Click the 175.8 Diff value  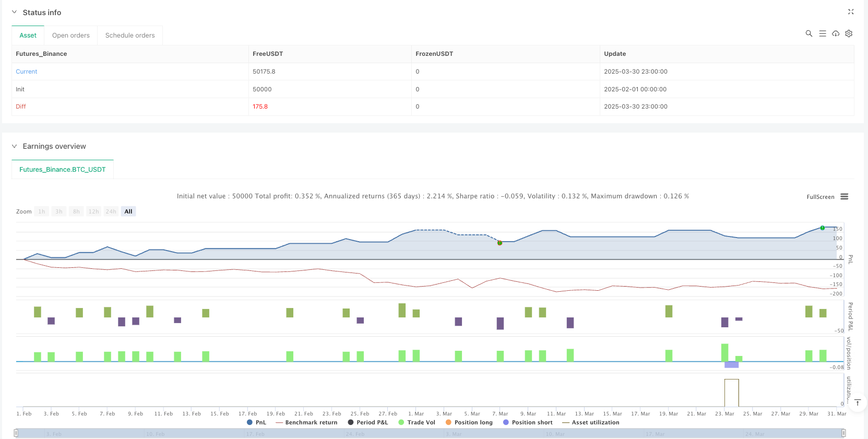tap(260, 106)
